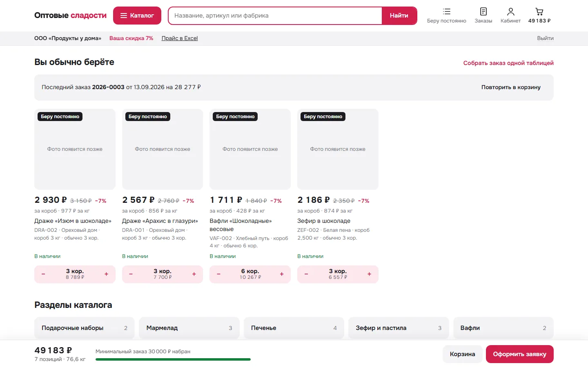Open the Заказы icon in header
The width and height of the screenshot is (588, 368).
pos(483,16)
